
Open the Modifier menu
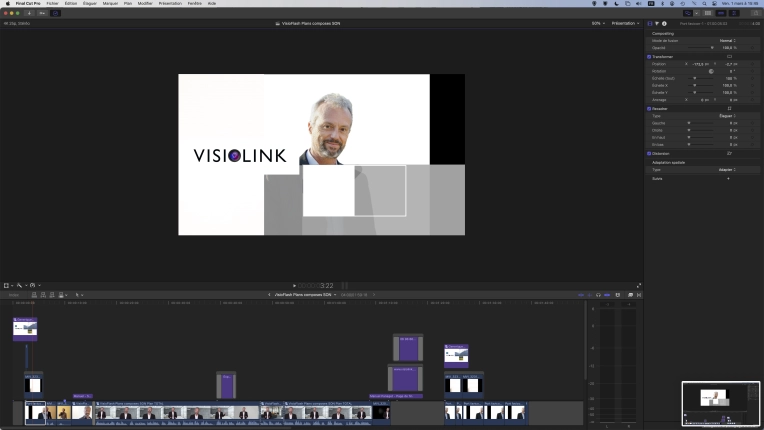[145, 3]
